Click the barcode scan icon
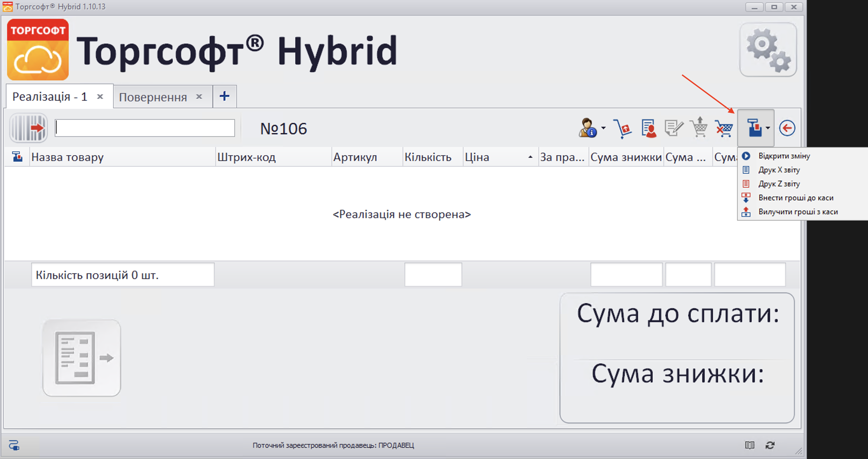 pos(29,128)
